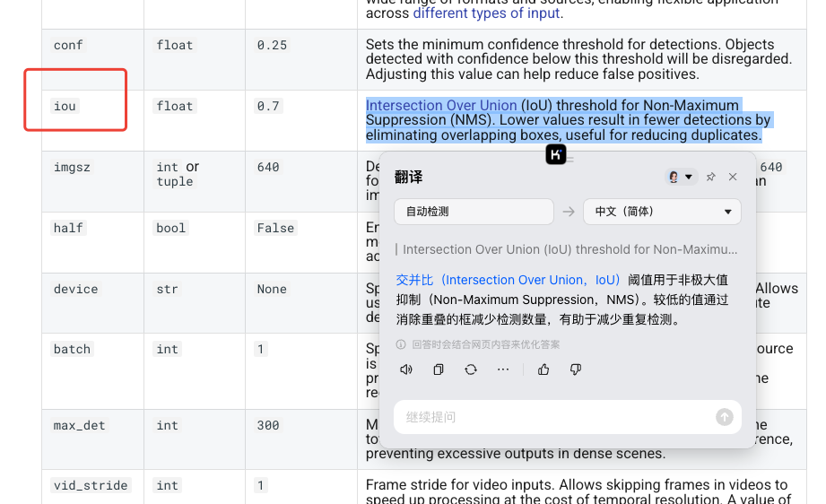This screenshot has height=504, width=826.
Task: Click the 继续提问 input field
Action: coord(552,417)
